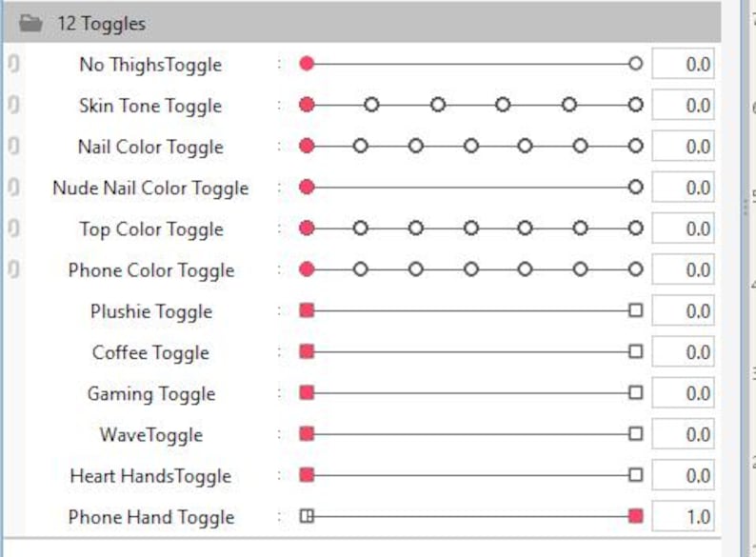Set Phone Hand Toggle to left key
This screenshot has width=756, height=557.
[307, 516]
